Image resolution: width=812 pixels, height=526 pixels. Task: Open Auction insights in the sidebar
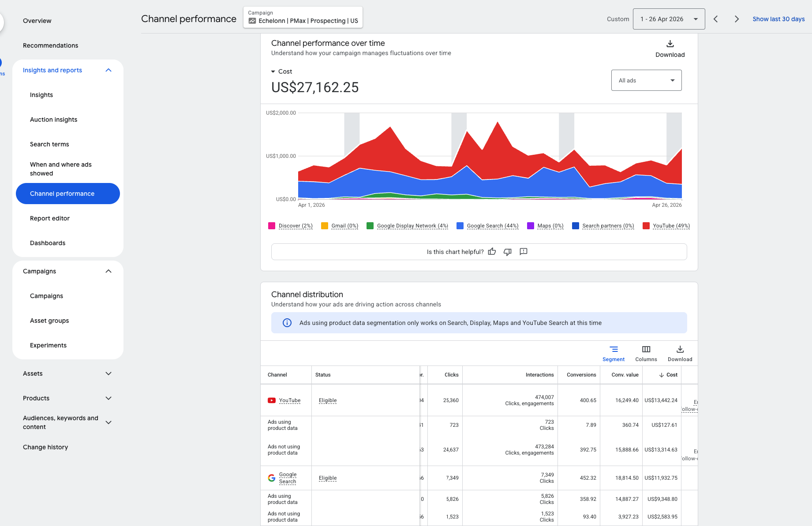[54, 119]
